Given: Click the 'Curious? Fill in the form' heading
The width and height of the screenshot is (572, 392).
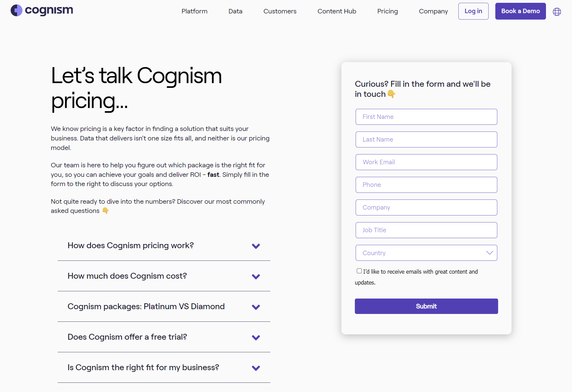Looking at the screenshot, I should coord(423,89).
